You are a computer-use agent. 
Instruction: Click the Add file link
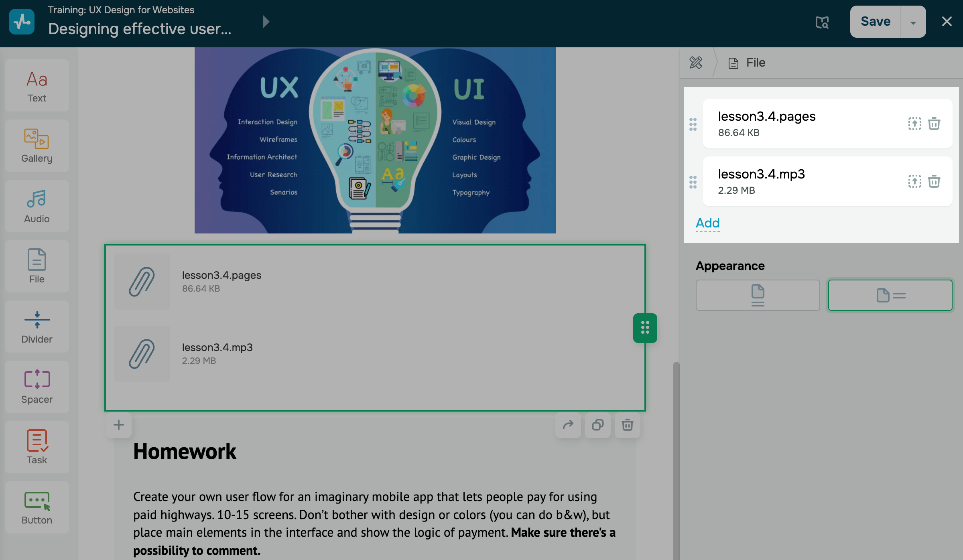707,223
